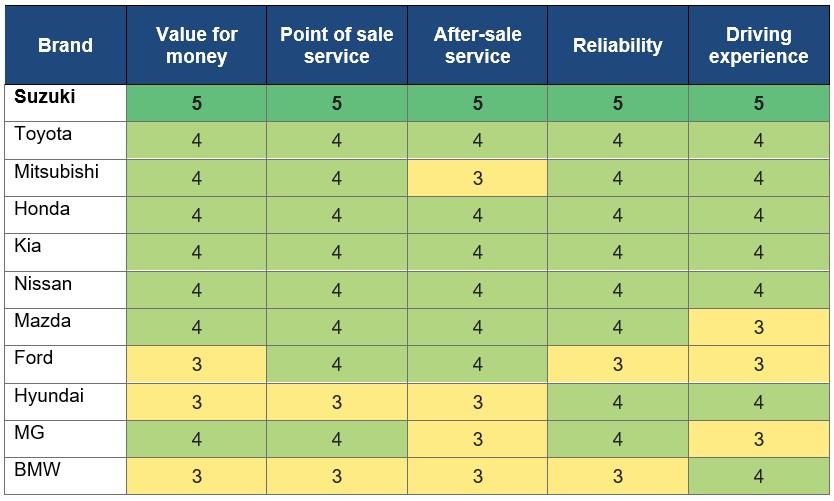Viewport: 834px width, 501px height.
Task: Click Ford's Value for money score
Action: (196, 364)
